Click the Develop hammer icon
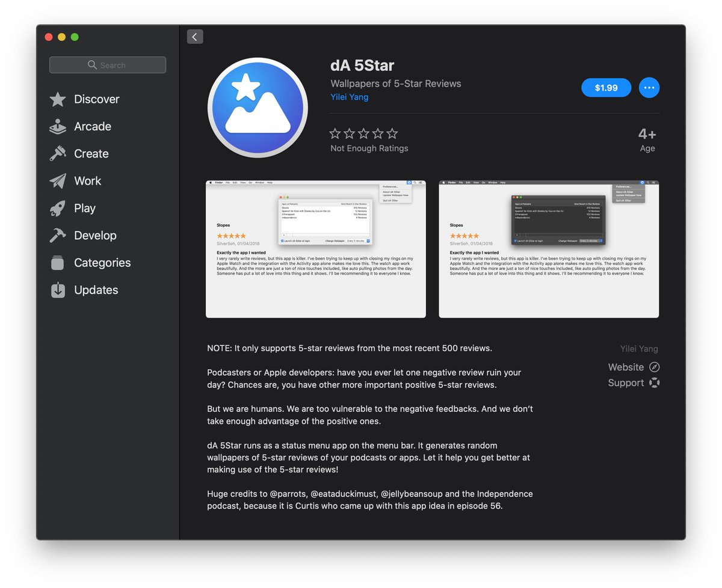The width and height of the screenshot is (722, 588). coord(58,236)
